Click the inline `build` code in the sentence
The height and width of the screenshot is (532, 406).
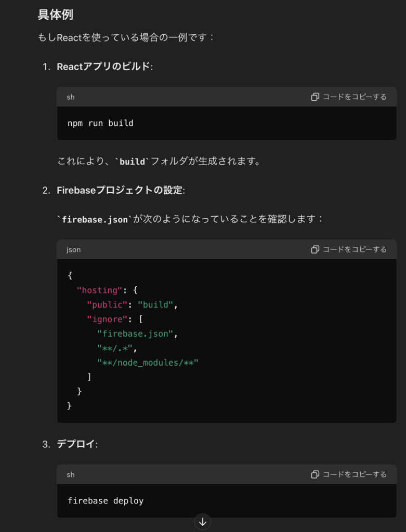[x=132, y=162]
